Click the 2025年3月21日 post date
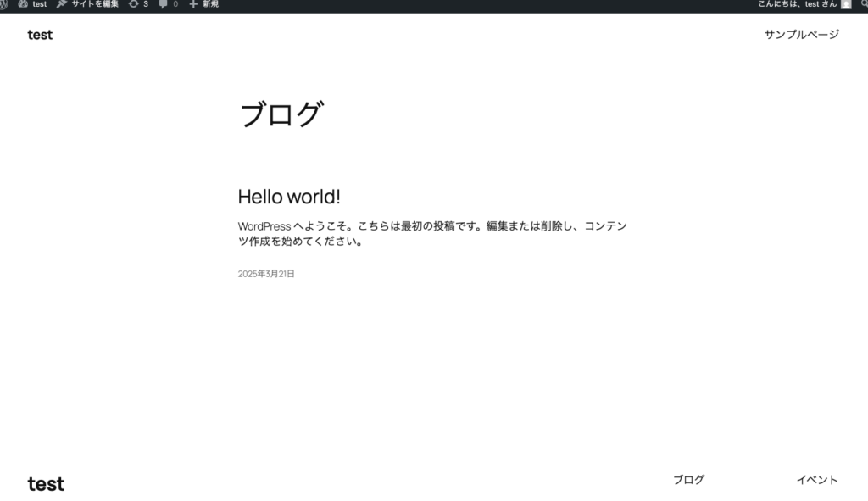This screenshot has width=868, height=501. pos(266,274)
